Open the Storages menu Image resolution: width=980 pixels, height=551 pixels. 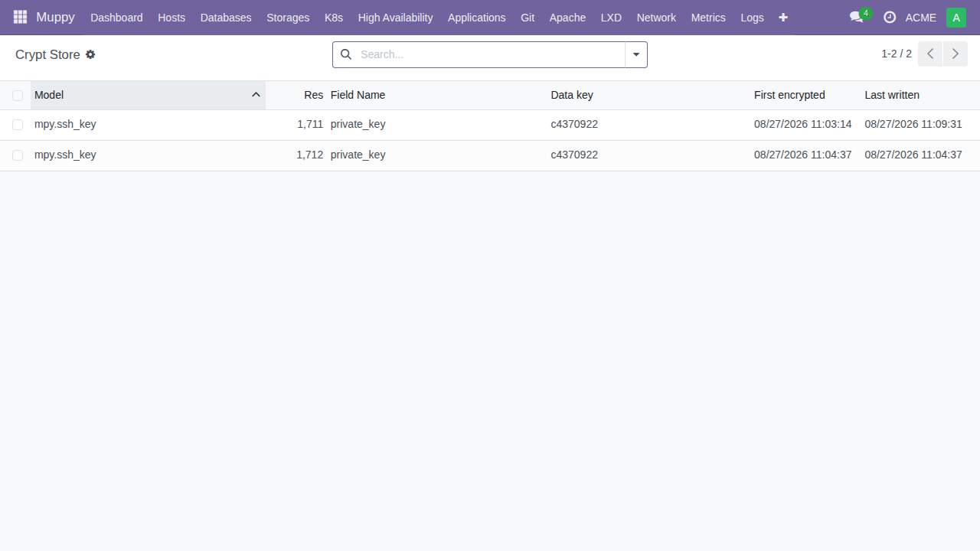[288, 17]
